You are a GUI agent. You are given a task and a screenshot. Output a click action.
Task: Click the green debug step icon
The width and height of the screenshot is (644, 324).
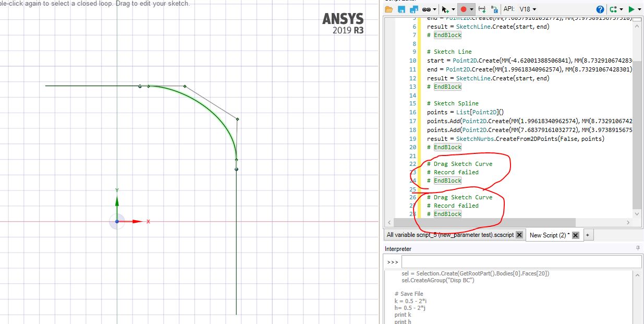pyautogui.click(x=613, y=9)
